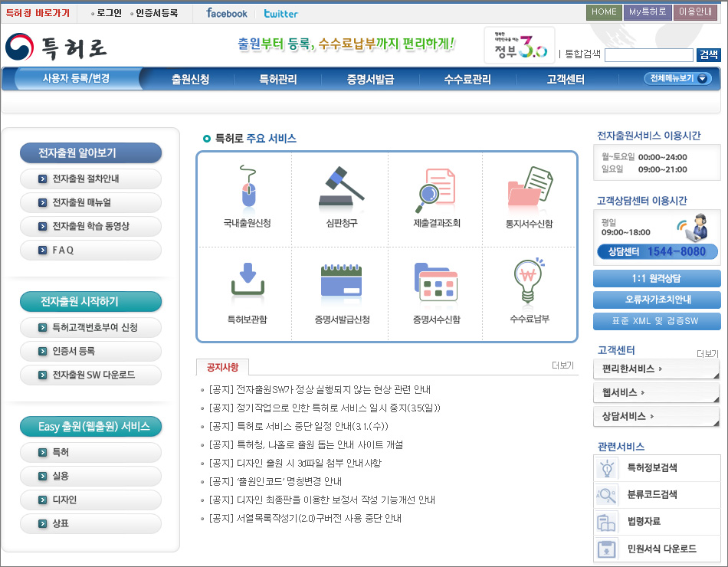Screen dimensions: 728x567
Task: Open Easy출원 특허 link
Action: pos(90,452)
